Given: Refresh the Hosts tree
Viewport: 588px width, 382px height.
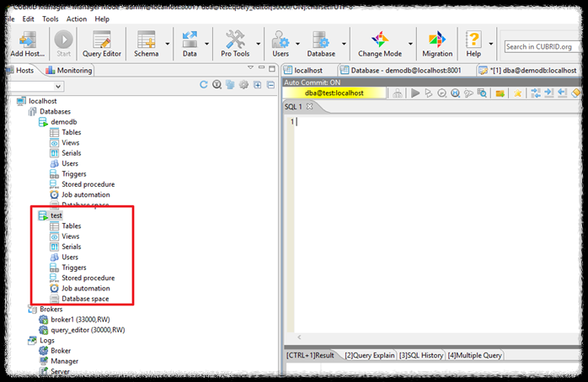Looking at the screenshot, I should pyautogui.click(x=204, y=85).
